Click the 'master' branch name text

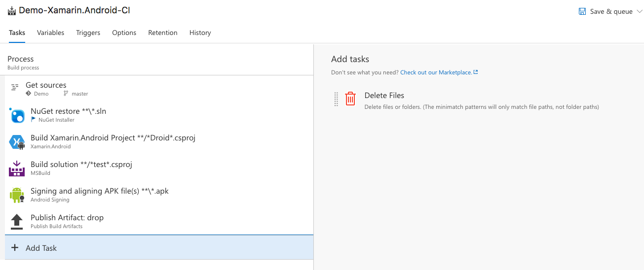[79, 94]
